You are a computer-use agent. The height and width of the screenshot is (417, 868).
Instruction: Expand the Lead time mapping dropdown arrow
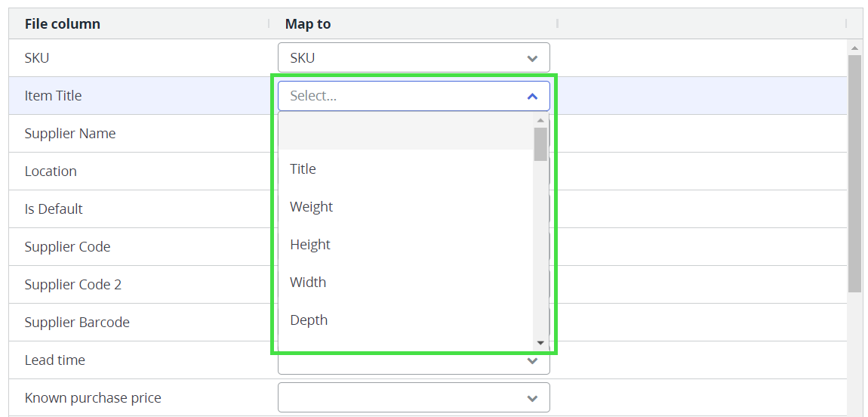click(x=532, y=362)
